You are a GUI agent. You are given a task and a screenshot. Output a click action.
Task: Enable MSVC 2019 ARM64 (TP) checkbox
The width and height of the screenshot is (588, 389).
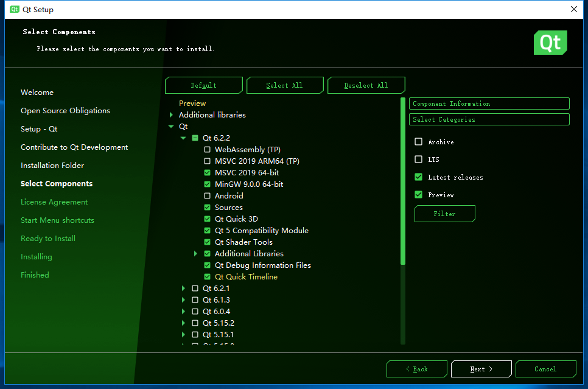point(207,161)
